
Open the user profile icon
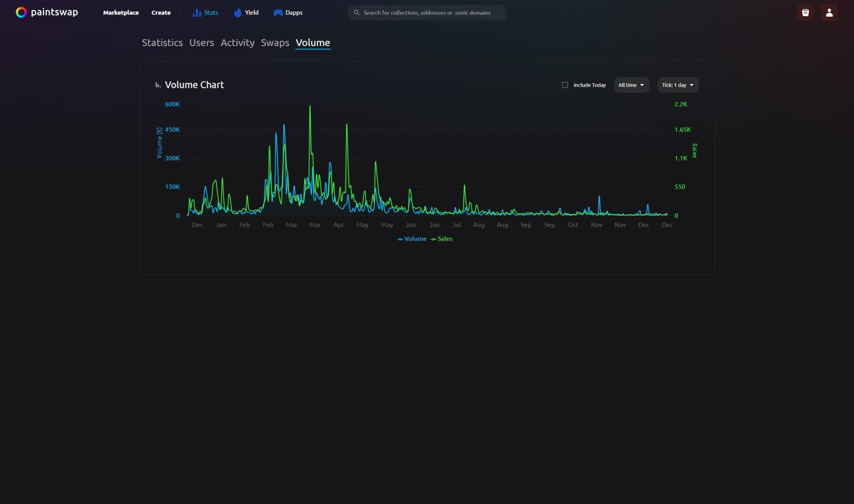click(x=829, y=12)
